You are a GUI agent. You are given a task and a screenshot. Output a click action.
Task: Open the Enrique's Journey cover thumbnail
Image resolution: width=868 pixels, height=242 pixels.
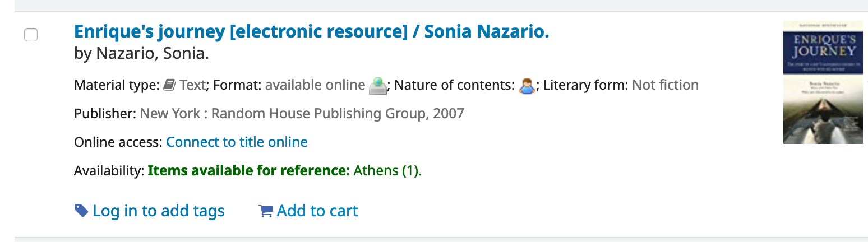point(823,82)
